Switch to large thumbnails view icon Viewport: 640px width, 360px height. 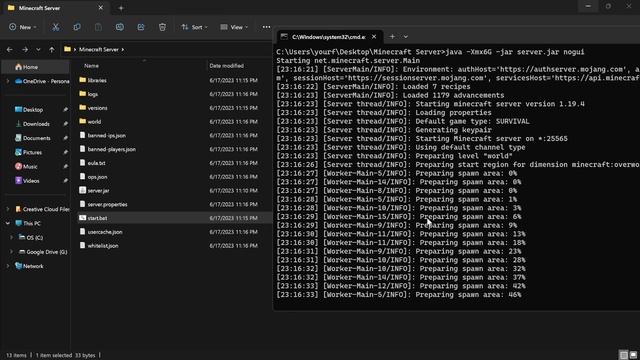(633, 355)
